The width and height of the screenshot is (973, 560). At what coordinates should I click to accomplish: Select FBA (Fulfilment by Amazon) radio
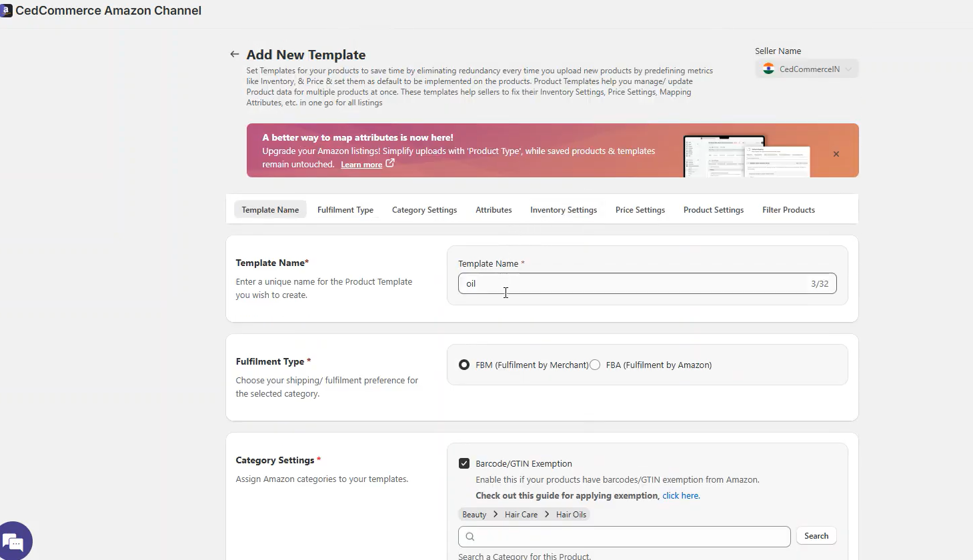[595, 365]
